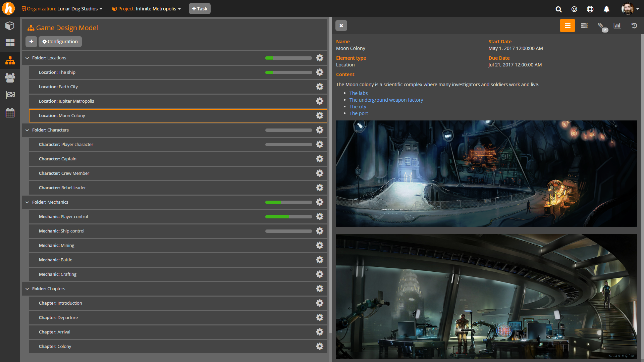Open settings gear for Mechanic: Mining
644x362 pixels.
pyautogui.click(x=320, y=245)
